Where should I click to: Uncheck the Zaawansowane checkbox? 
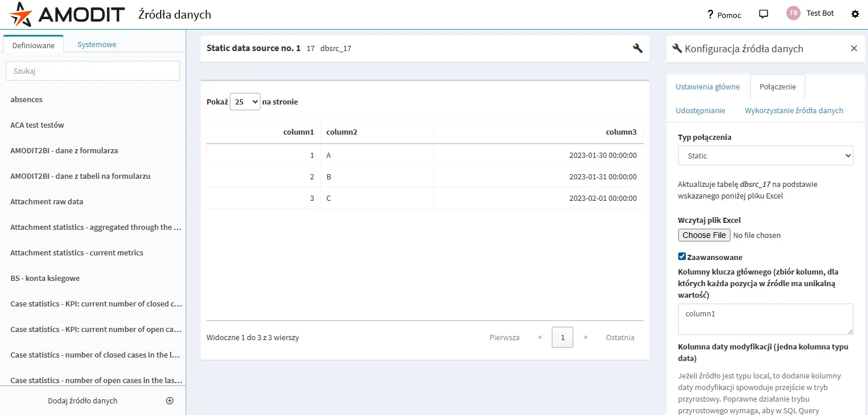[682, 257]
